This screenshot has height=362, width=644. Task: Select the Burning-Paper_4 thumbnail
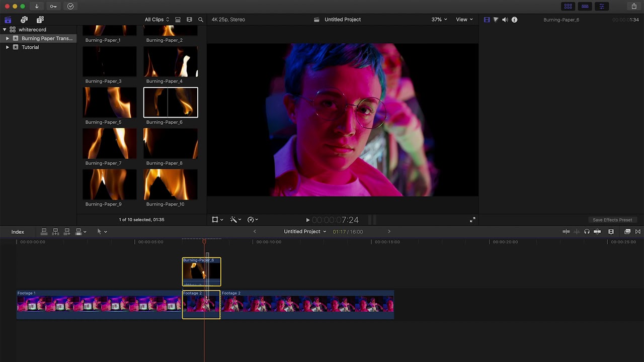coord(171,61)
